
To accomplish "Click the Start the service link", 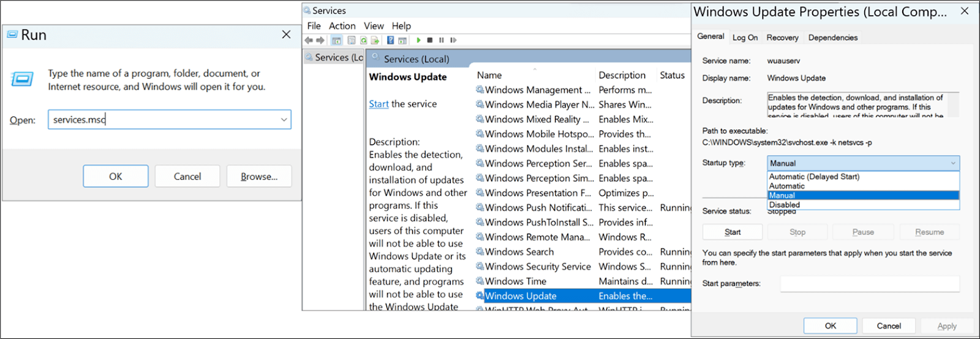I will [379, 104].
